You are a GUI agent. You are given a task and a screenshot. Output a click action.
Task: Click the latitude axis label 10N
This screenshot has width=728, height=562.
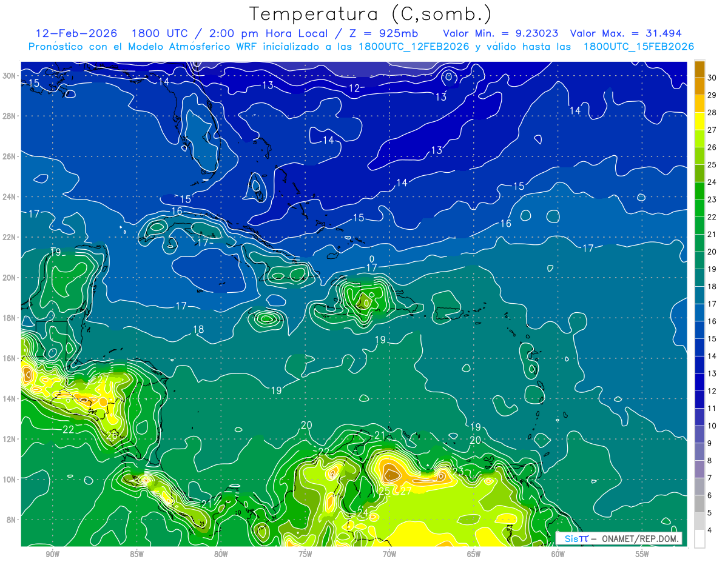[x=8, y=480]
